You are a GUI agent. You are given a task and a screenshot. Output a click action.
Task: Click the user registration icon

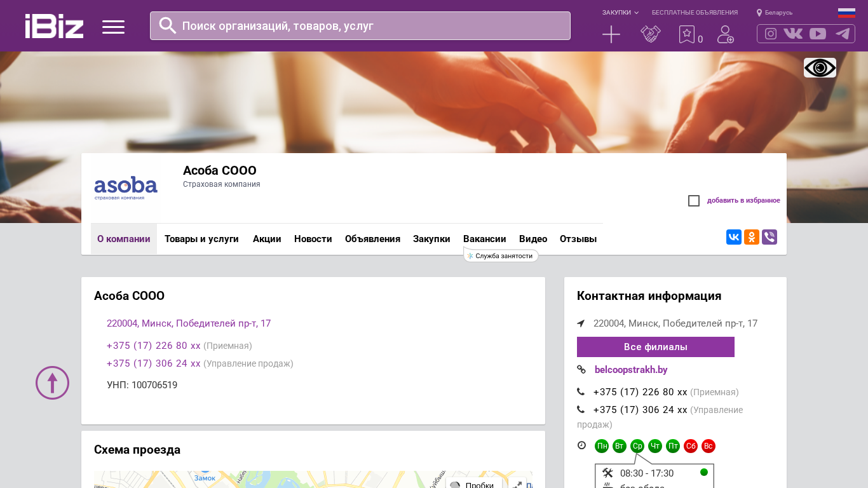[x=725, y=34]
